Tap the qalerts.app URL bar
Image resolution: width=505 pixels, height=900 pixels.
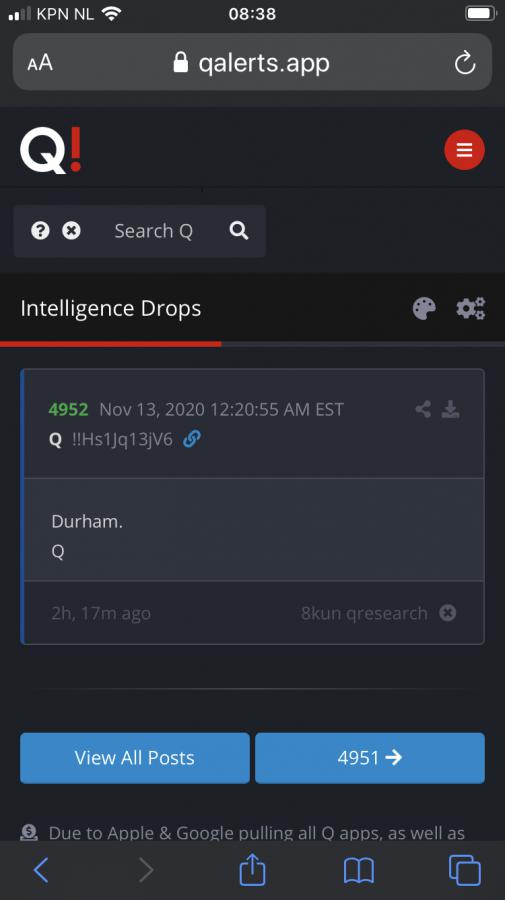(252, 62)
